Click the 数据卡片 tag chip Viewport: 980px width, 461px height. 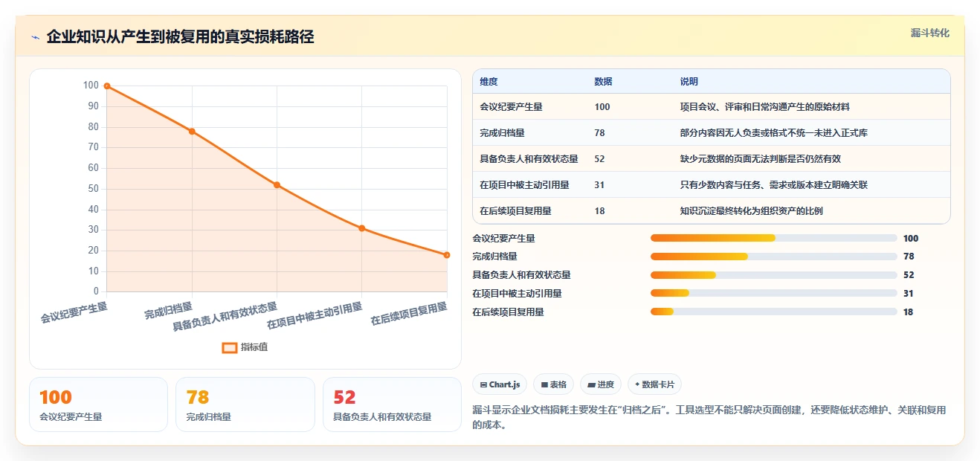tap(654, 384)
